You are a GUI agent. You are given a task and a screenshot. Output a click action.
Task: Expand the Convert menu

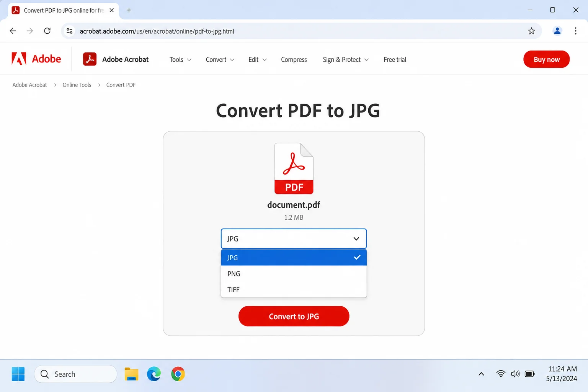tap(220, 59)
